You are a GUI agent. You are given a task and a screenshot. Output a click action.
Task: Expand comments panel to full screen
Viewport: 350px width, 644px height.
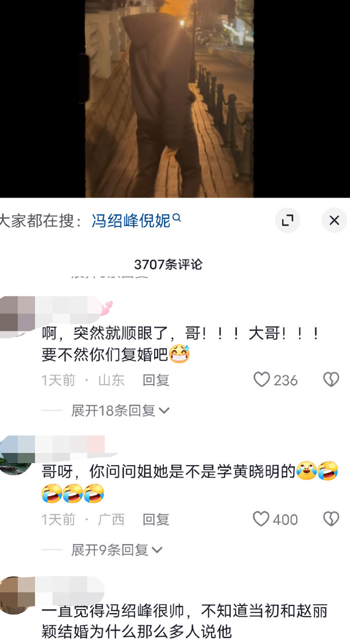[288, 220]
